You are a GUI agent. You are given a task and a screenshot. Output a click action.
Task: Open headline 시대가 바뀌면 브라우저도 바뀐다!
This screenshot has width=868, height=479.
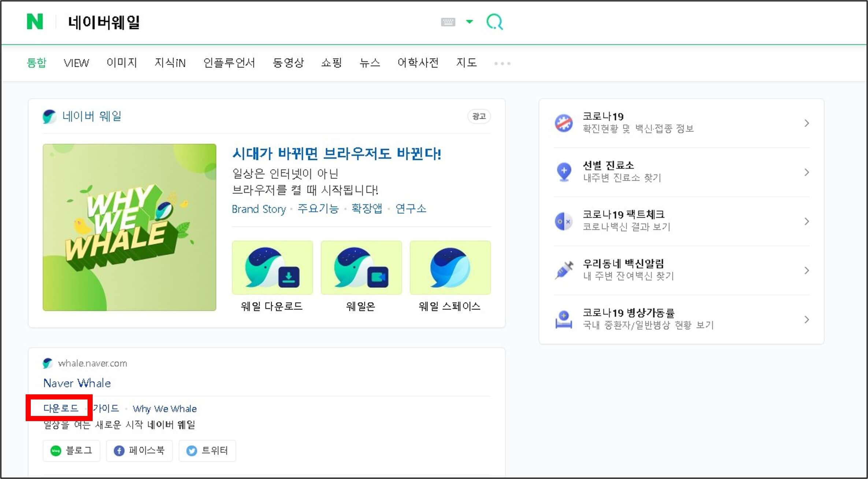click(337, 154)
